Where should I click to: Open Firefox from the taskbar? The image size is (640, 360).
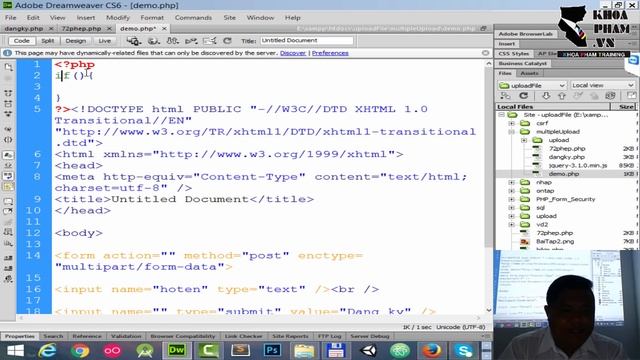point(431,350)
